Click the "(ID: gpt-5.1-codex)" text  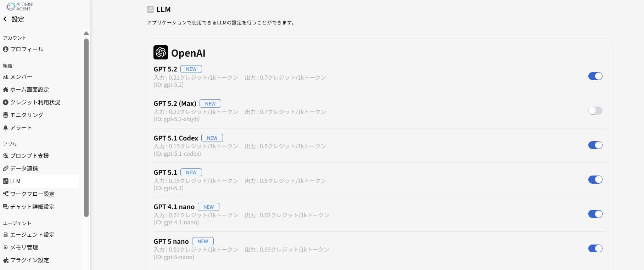pos(177,154)
